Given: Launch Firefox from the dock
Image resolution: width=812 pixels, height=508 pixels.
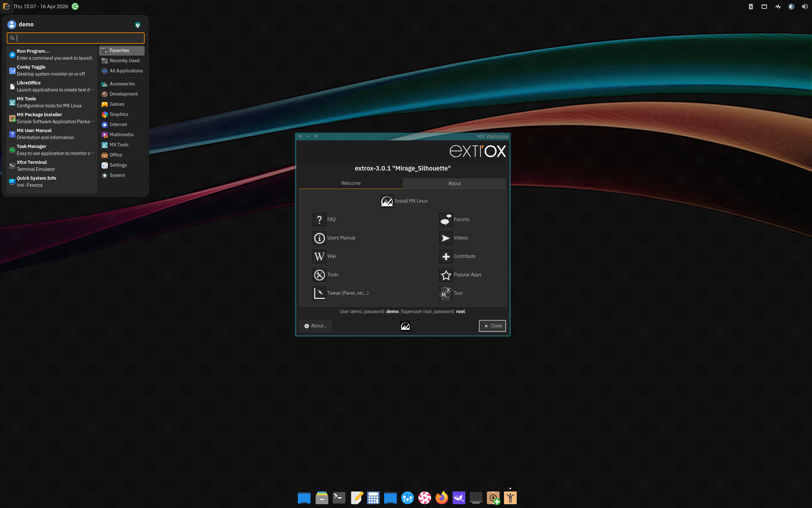Looking at the screenshot, I should [x=442, y=498].
